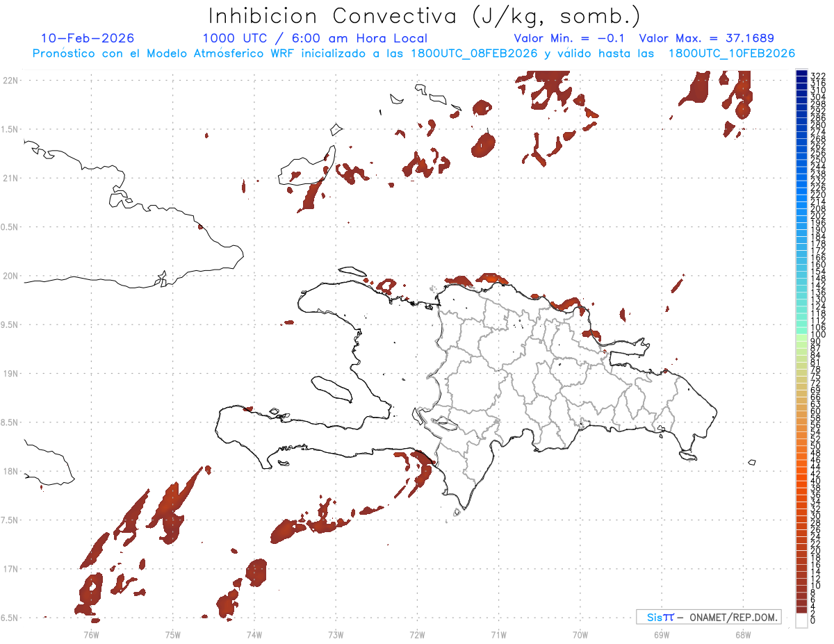Click the "74W" longitude label
Screen dimensions: 834x644
coord(254,634)
